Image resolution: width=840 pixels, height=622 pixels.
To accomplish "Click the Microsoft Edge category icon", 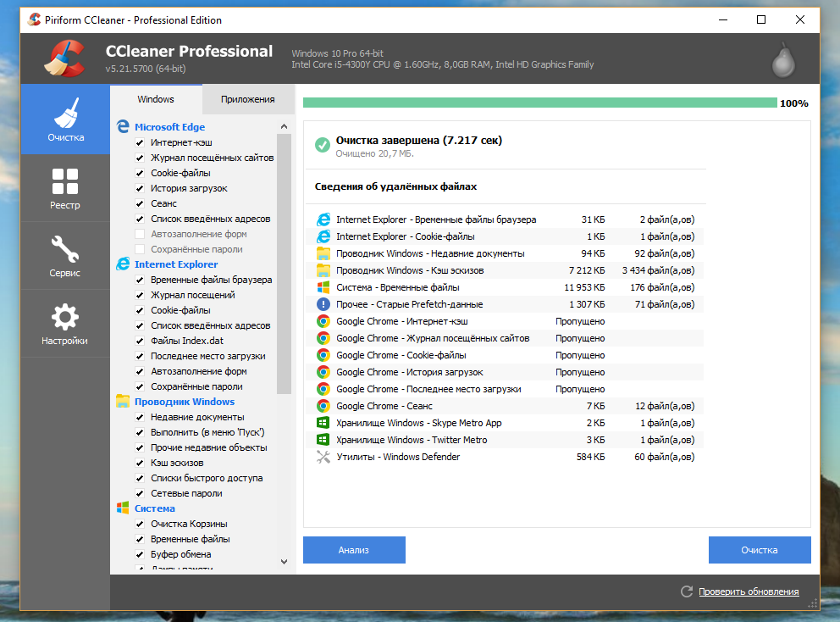I will 123,126.
